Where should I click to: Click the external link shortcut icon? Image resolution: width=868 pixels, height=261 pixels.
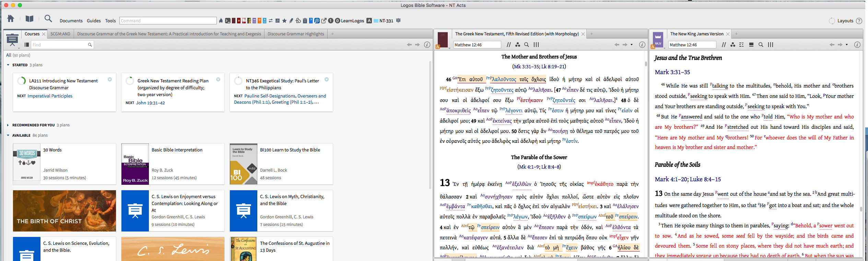[x=324, y=21]
